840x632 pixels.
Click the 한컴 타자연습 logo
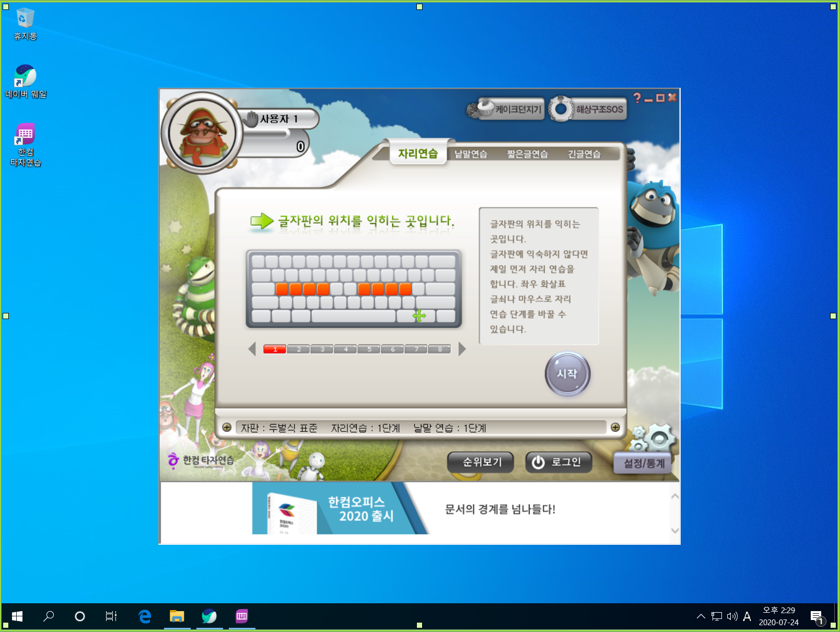pyautogui.click(x=201, y=460)
